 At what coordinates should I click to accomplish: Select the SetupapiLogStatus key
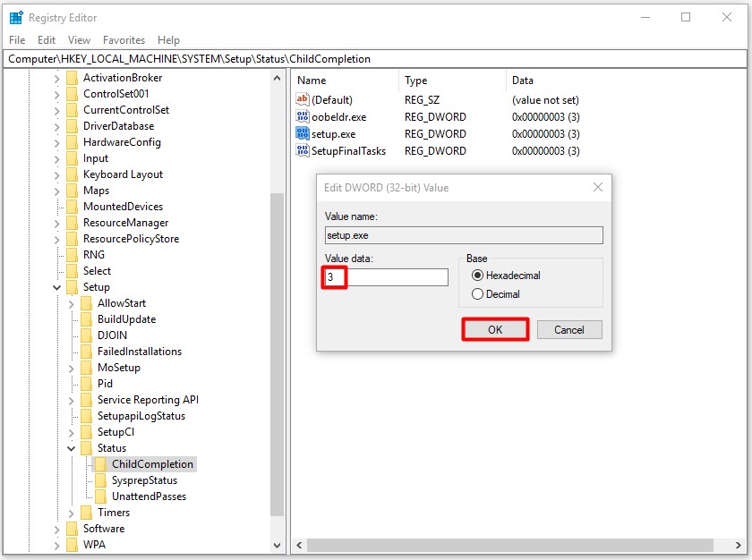[x=141, y=416]
